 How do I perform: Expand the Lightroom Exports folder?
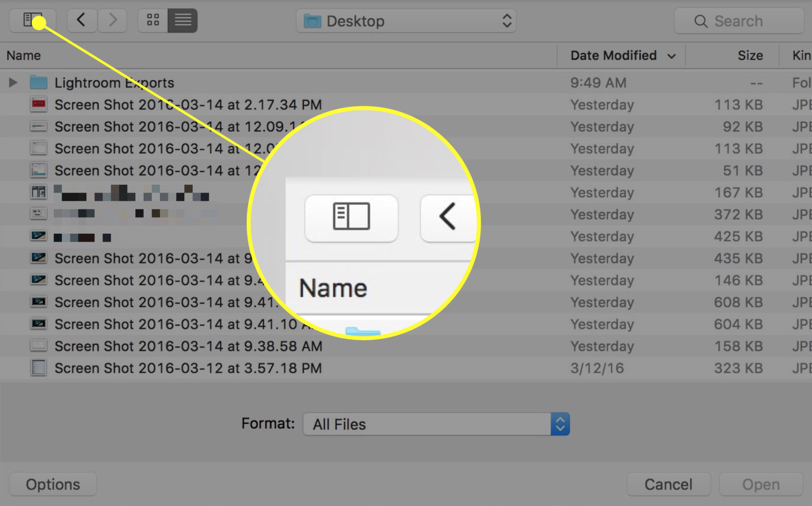pyautogui.click(x=12, y=82)
